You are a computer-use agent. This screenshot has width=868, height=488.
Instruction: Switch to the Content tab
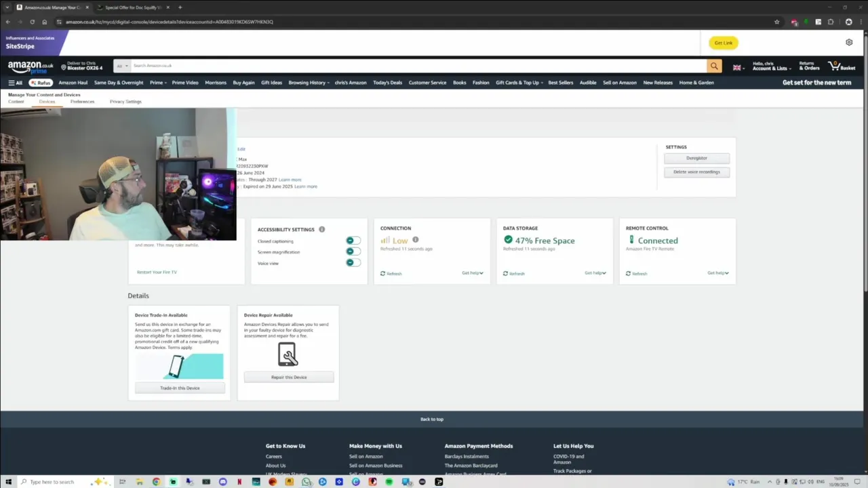coord(16,102)
